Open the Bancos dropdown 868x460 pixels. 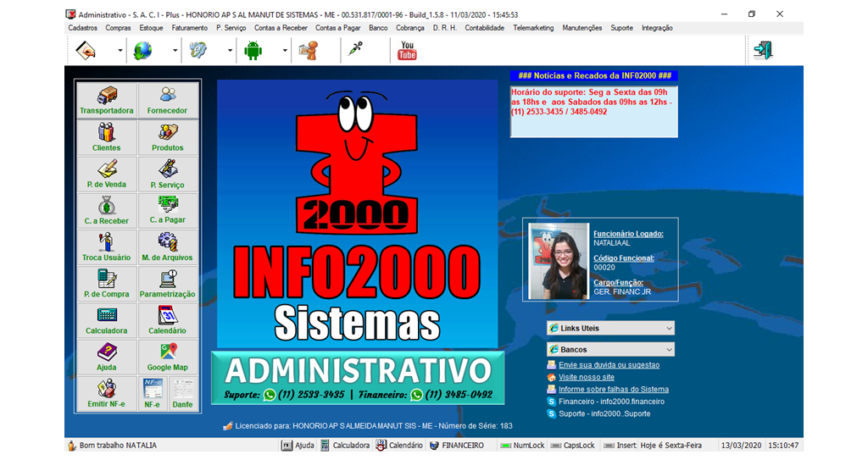coord(610,349)
